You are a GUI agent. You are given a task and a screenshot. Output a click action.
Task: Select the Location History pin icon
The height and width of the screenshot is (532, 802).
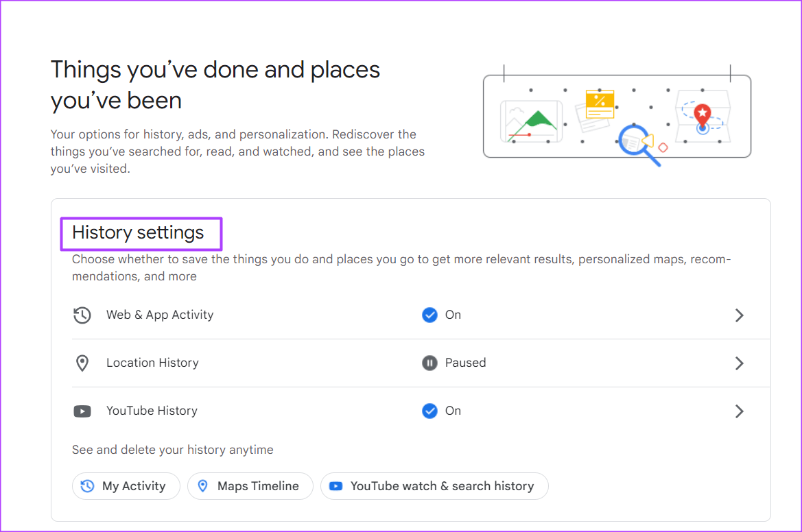[82, 363]
